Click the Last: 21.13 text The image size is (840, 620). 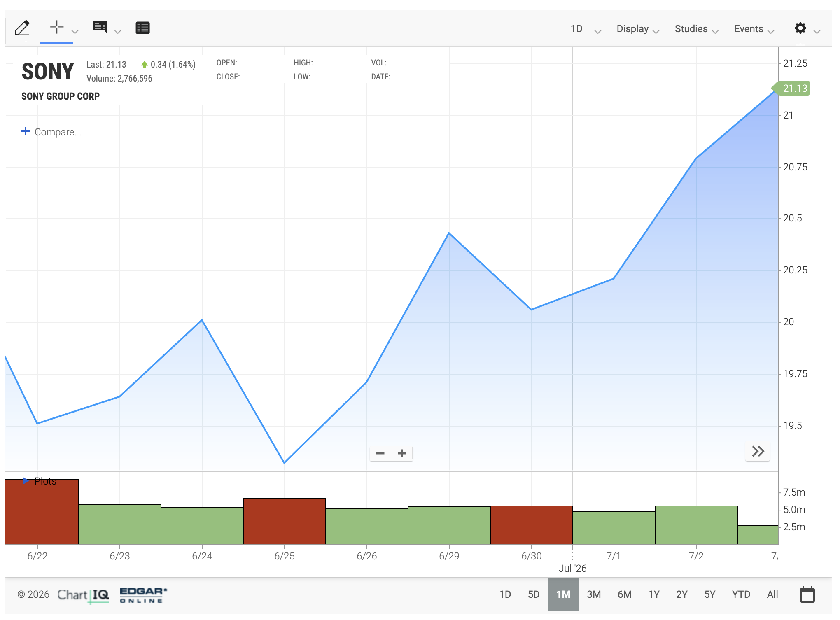[x=106, y=64]
